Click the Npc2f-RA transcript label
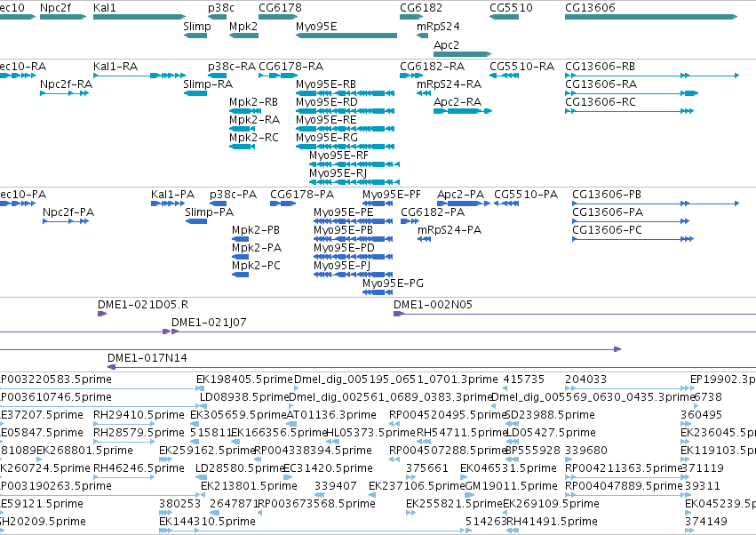 pos(66,84)
